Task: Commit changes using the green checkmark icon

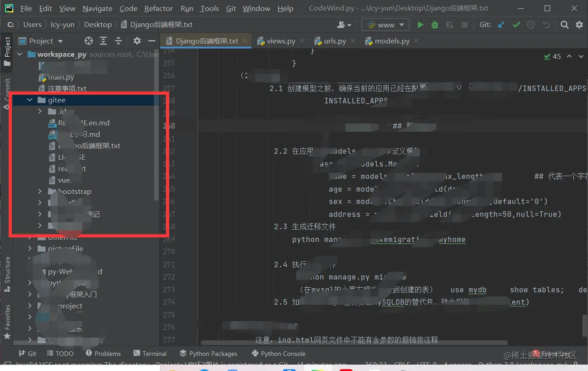Action: [516, 25]
